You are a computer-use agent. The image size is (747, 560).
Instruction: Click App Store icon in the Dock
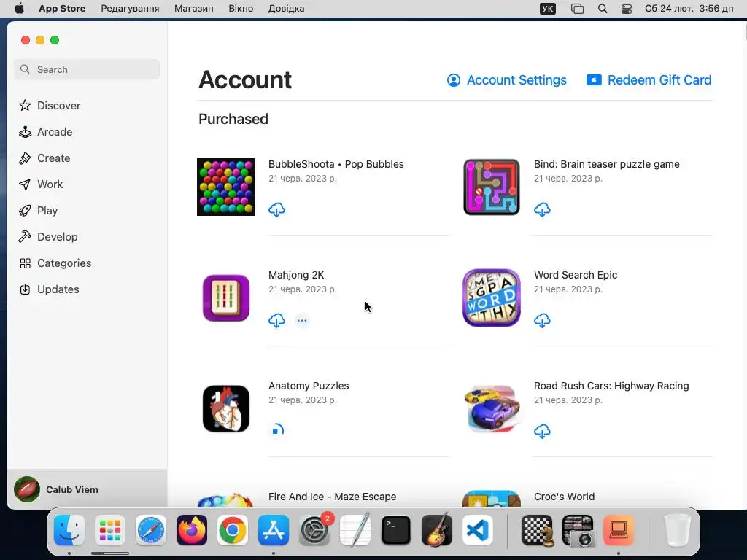274,530
